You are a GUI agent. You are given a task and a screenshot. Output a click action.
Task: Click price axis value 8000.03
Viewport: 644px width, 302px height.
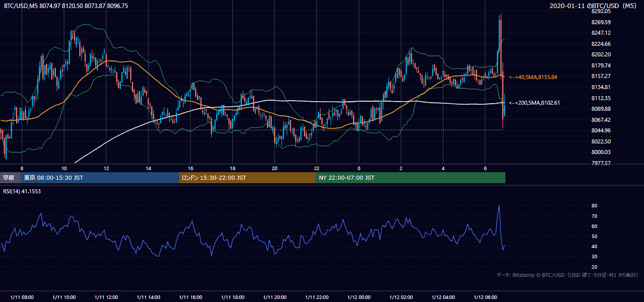[601, 152]
